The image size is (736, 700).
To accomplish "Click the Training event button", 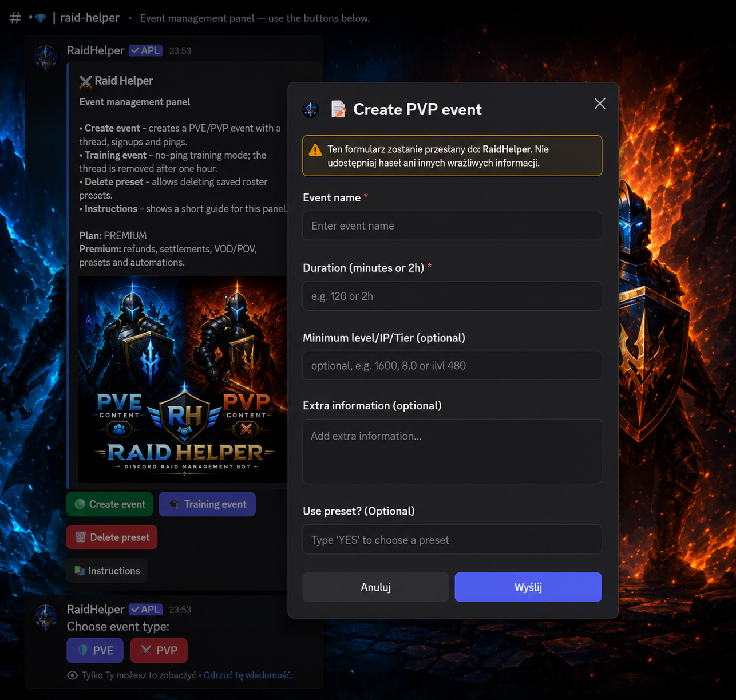I will tap(207, 504).
